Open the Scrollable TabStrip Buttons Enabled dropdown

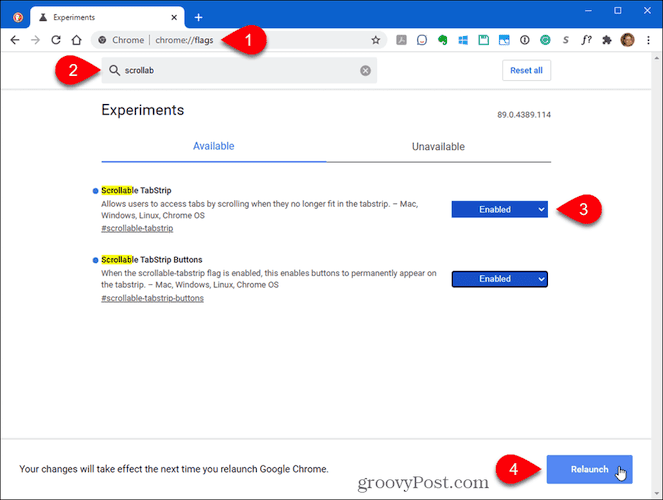coord(499,279)
